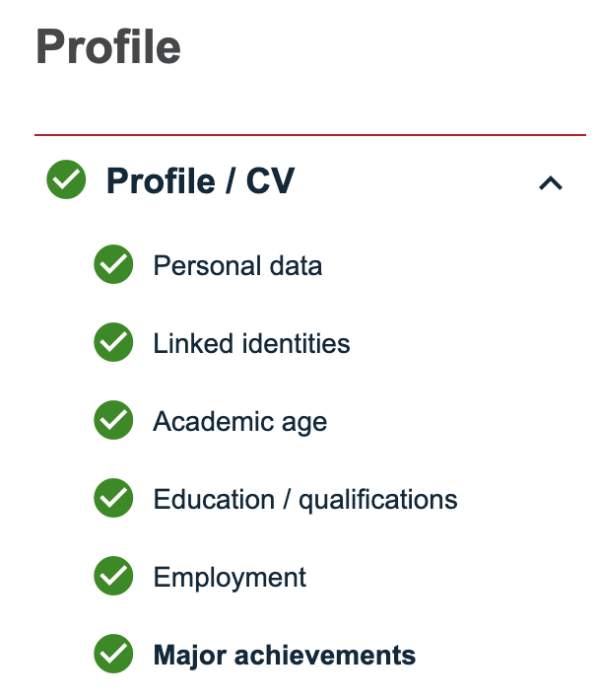Image resolution: width=599 pixels, height=700 pixels.
Task: Open the Personal data page
Action: [237, 265]
